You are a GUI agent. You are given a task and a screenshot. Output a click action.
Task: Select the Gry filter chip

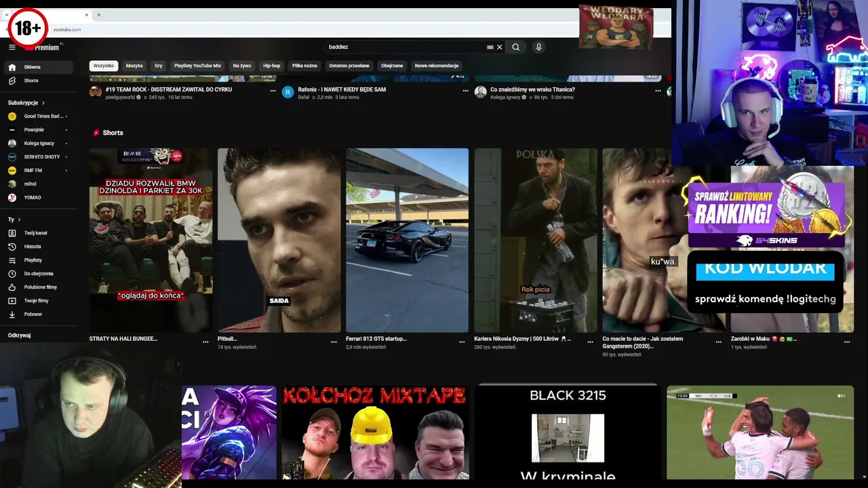point(159,66)
